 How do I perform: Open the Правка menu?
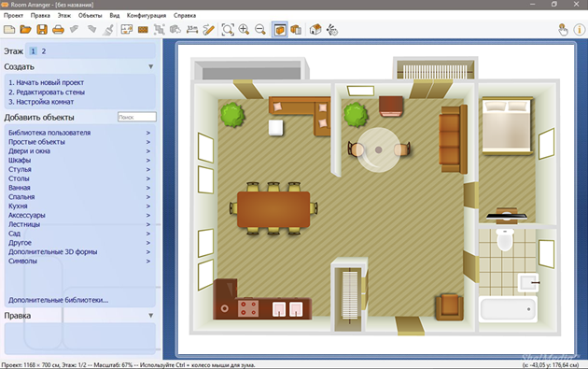[x=40, y=15]
